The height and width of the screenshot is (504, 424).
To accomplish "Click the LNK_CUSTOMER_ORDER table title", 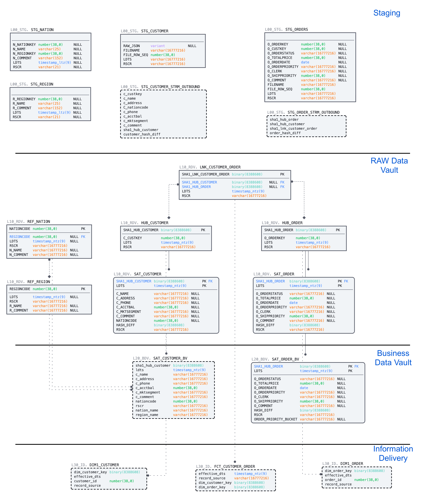I will click(220, 167).
